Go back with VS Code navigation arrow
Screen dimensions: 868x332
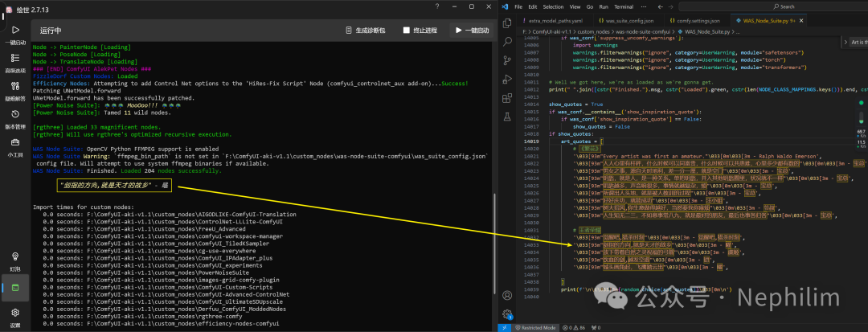[x=661, y=6]
